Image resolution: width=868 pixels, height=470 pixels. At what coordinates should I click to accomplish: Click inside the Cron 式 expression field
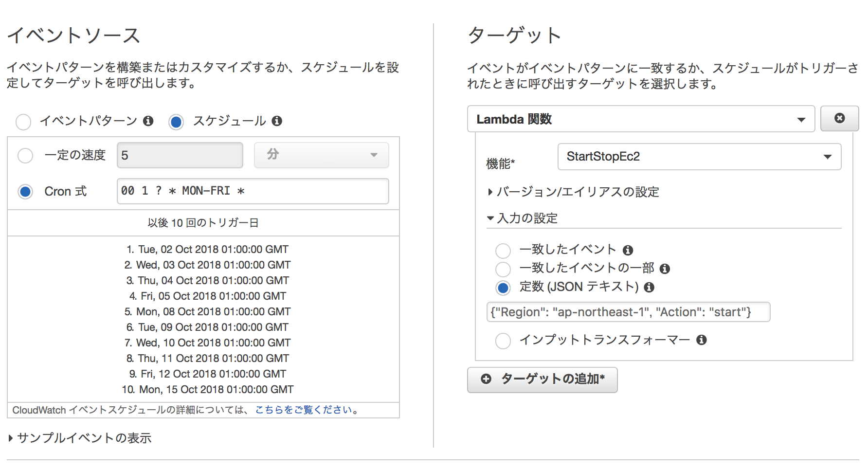click(x=253, y=190)
